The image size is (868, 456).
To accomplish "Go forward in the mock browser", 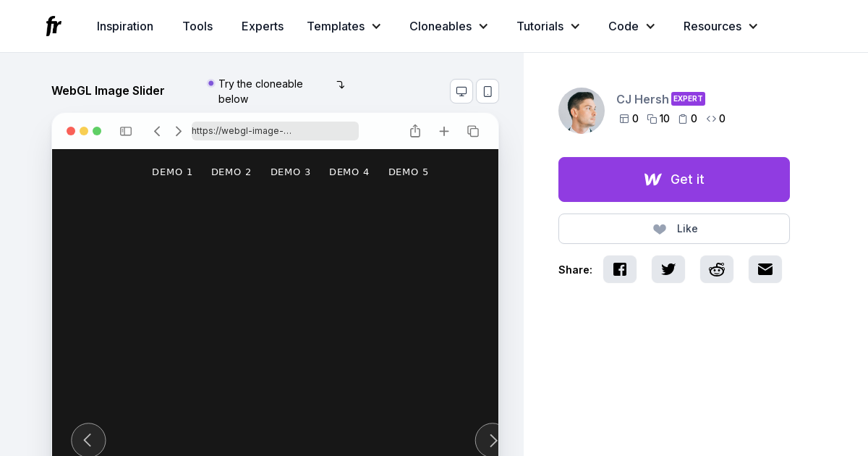I will [x=179, y=131].
